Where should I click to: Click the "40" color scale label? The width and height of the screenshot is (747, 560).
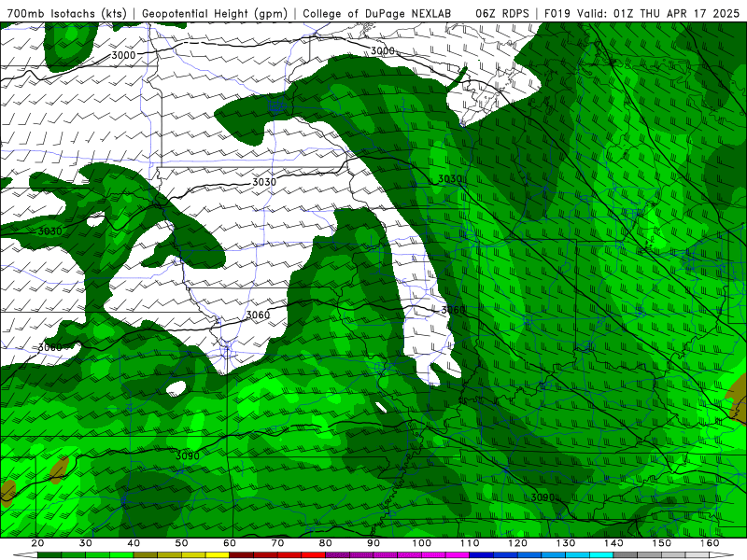[134, 543]
